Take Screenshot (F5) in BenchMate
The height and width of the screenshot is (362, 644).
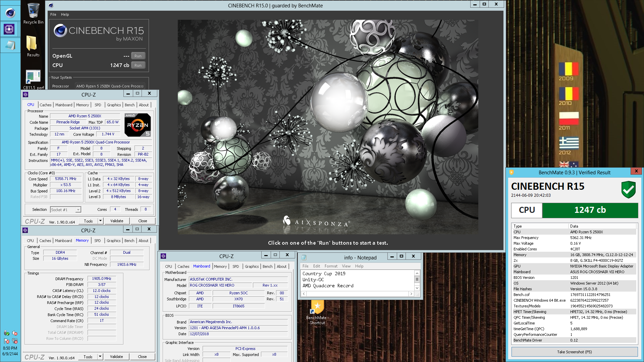pos(574,352)
